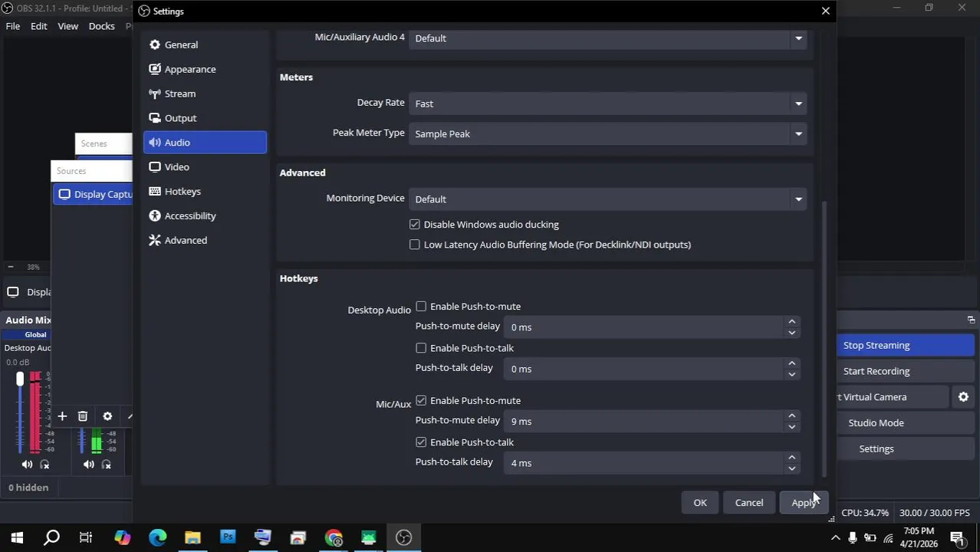Add a source with plus icon

(x=62, y=416)
